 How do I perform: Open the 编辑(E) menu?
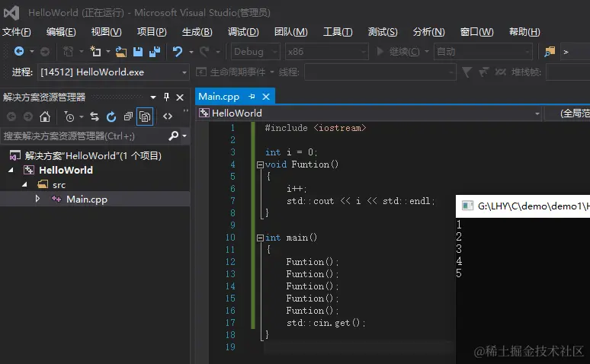tap(61, 32)
